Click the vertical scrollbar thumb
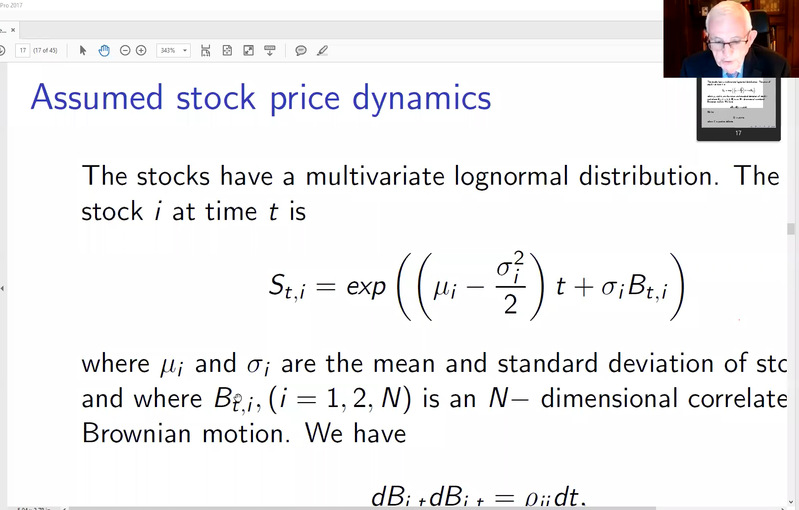The width and height of the screenshot is (799, 510). (793, 228)
